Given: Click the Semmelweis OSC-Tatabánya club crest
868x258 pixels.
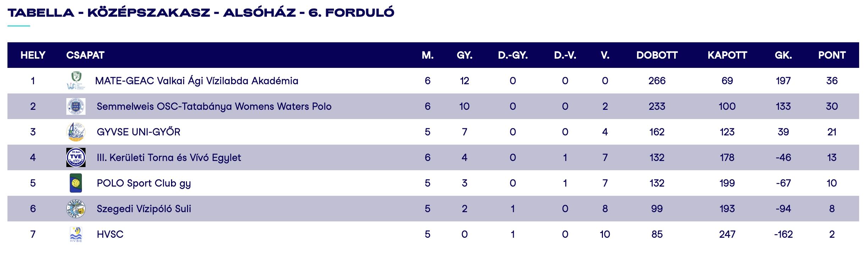Looking at the screenshot, I should [76, 106].
